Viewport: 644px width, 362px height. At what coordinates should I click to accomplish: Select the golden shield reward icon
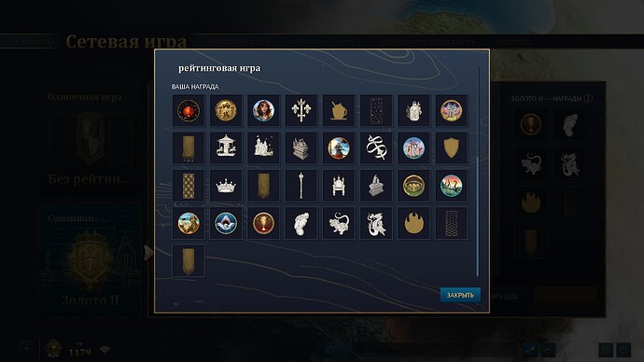tap(451, 148)
